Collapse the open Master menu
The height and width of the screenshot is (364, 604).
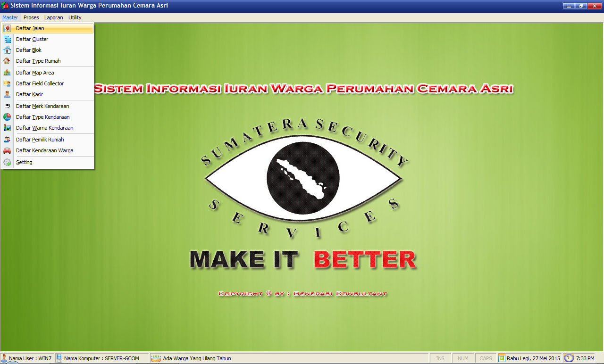(10, 17)
